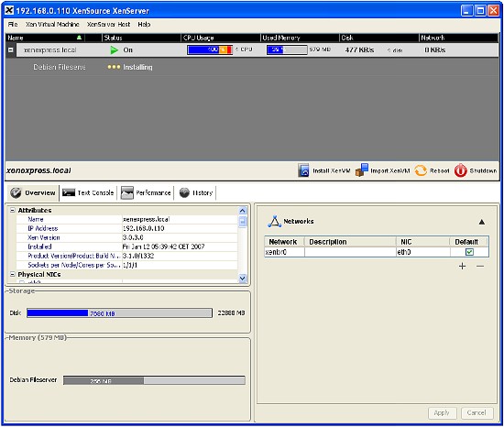
Task: Click the Performance graph icon
Action: (127, 192)
